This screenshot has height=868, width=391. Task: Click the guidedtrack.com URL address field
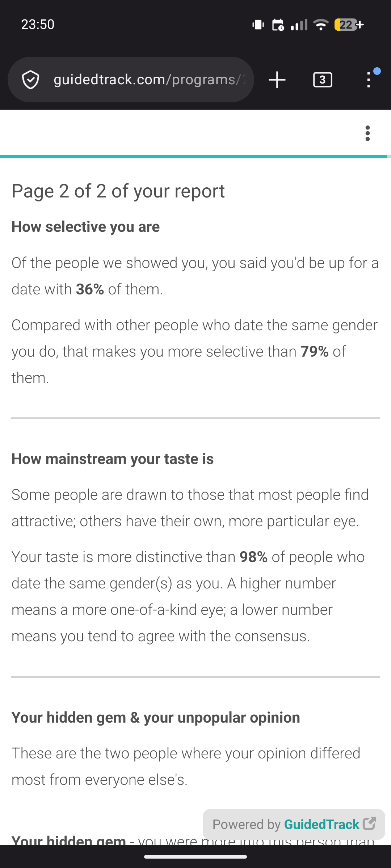click(x=150, y=80)
